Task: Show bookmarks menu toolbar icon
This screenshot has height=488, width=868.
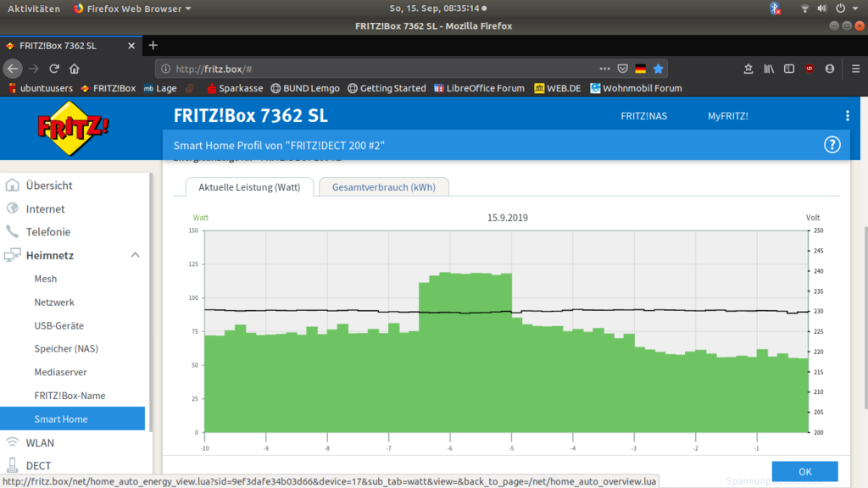Action: pos(748,69)
